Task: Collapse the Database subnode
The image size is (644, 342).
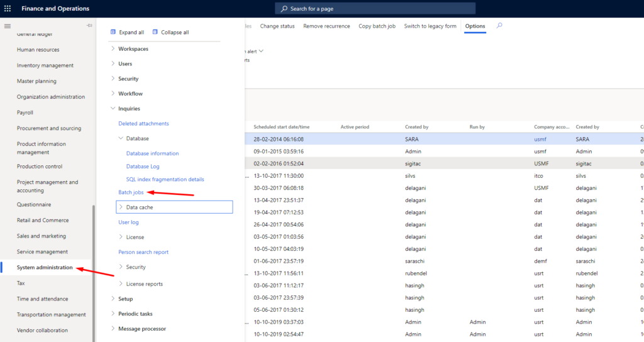Action: click(121, 138)
